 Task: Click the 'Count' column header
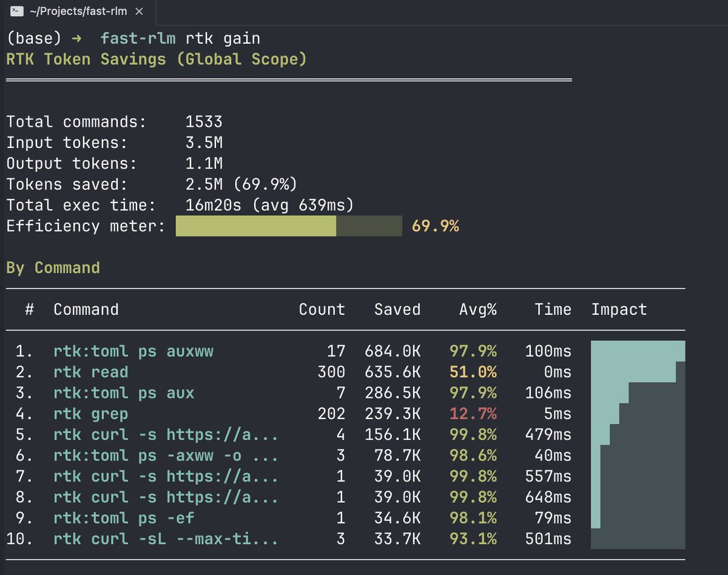[x=322, y=309]
